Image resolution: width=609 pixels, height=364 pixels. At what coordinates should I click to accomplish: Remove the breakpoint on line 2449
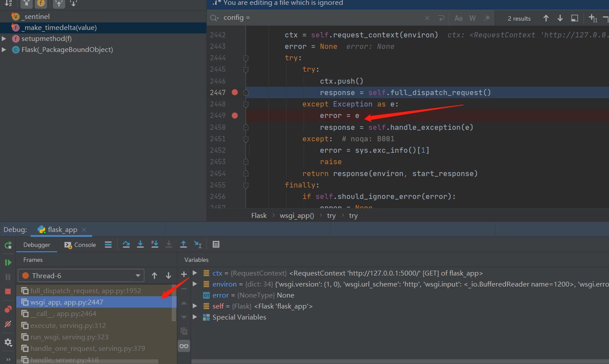point(235,115)
